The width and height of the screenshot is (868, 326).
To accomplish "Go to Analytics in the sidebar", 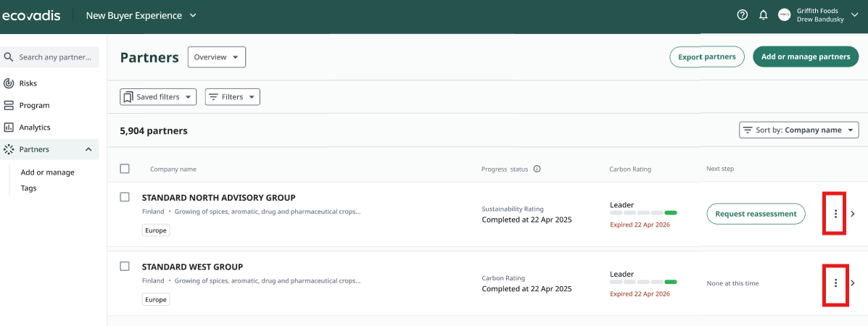I will click(x=35, y=128).
